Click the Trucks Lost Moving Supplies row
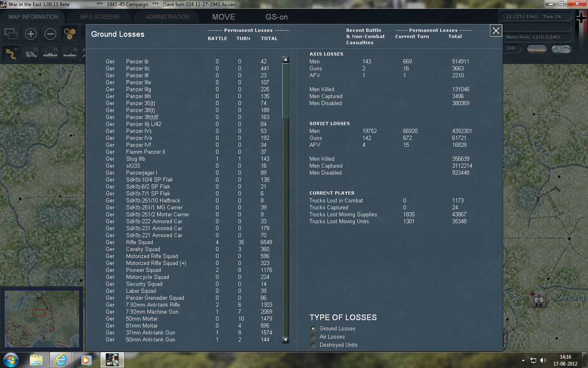The width and height of the screenshot is (588, 368). pos(388,214)
